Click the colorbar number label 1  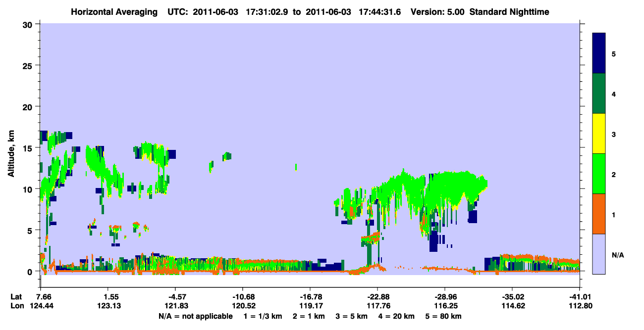(x=613, y=214)
